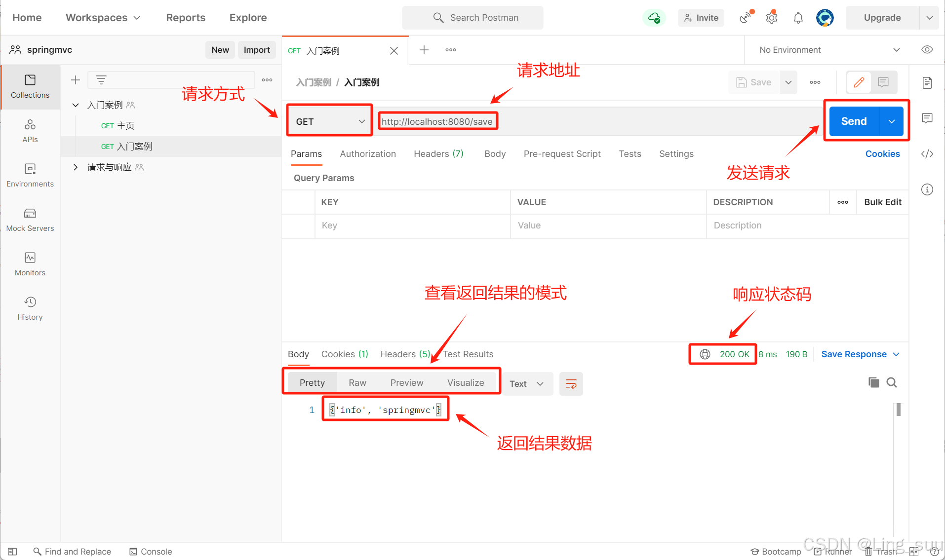
Task: Click the request URL input field
Action: (x=597, y=121)
